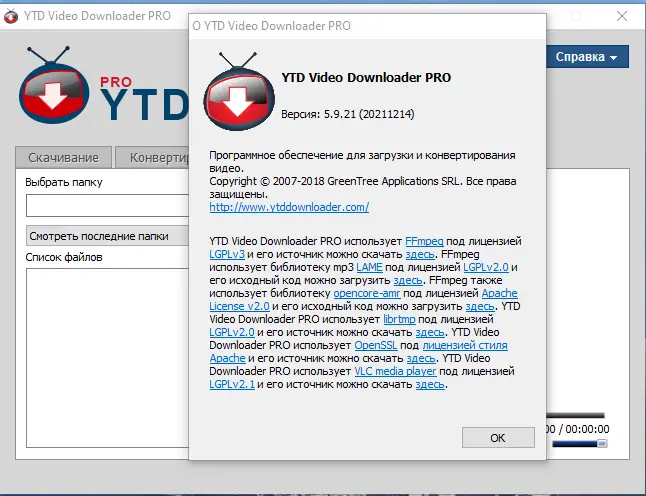The image size is (646, 496).
Task: Expand the Смотреть последние папки list
Action: 108,236
